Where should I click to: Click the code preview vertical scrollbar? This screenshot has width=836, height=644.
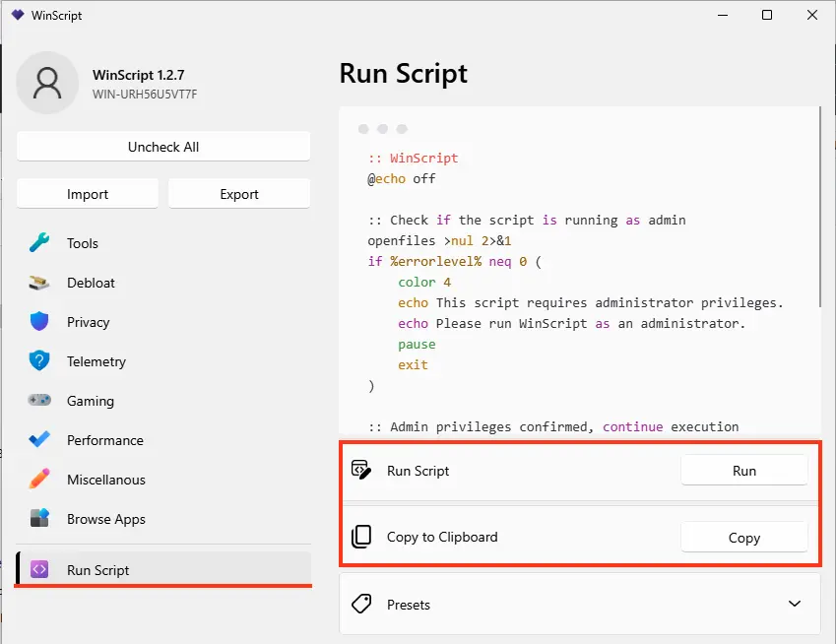(x=820, y=207)
